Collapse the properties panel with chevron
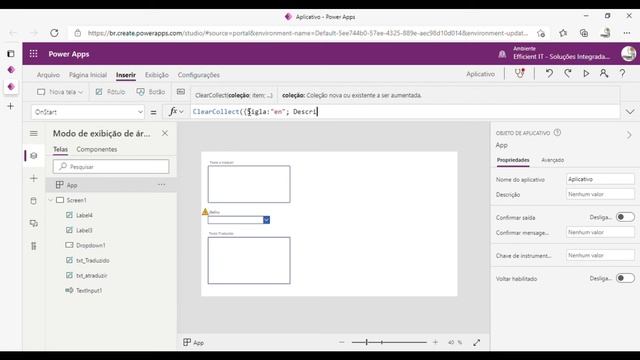640x360 pixels. tap(629, 135)
